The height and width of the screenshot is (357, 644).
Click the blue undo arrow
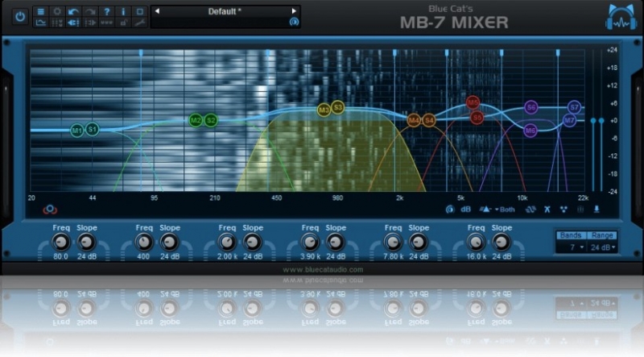click(73, 11)
